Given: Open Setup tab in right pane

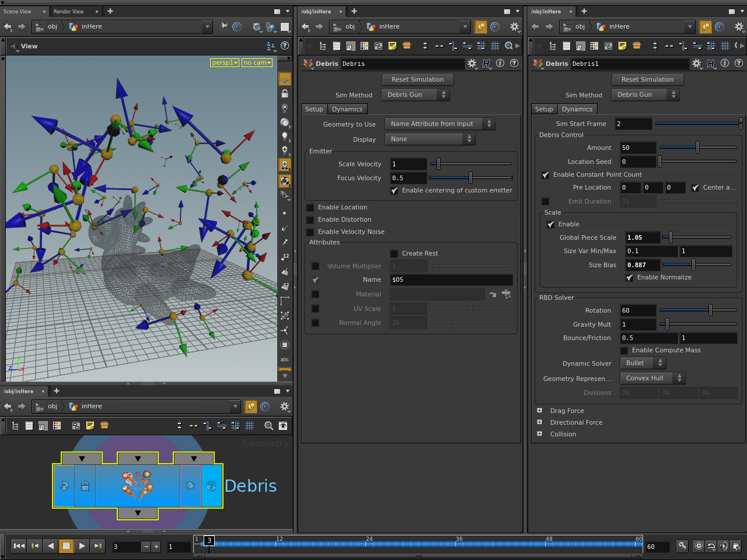Looking at the screenshot, I should click(544, 109).
